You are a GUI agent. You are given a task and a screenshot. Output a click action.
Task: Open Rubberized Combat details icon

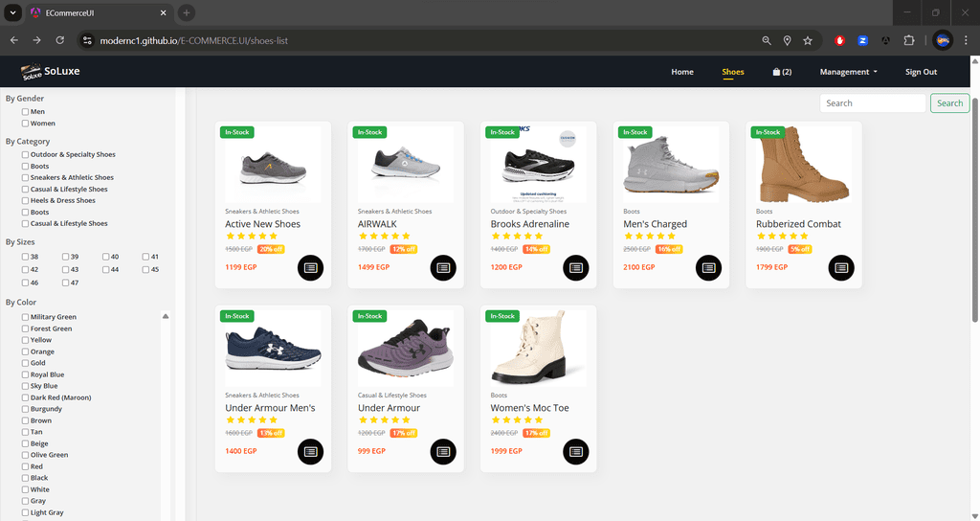tap(840, 267)
